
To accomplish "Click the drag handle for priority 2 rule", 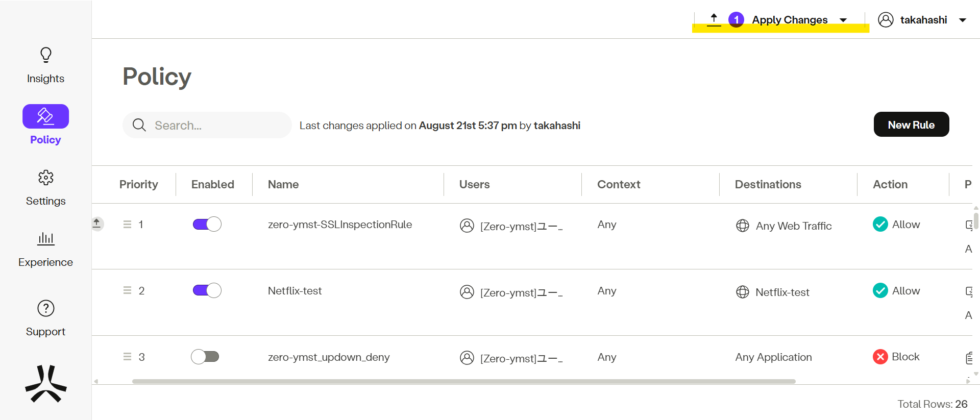I will point(127,290).
